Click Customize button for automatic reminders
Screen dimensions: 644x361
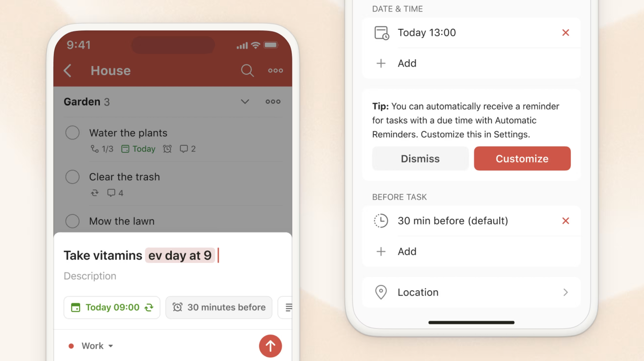coord(522,158)
